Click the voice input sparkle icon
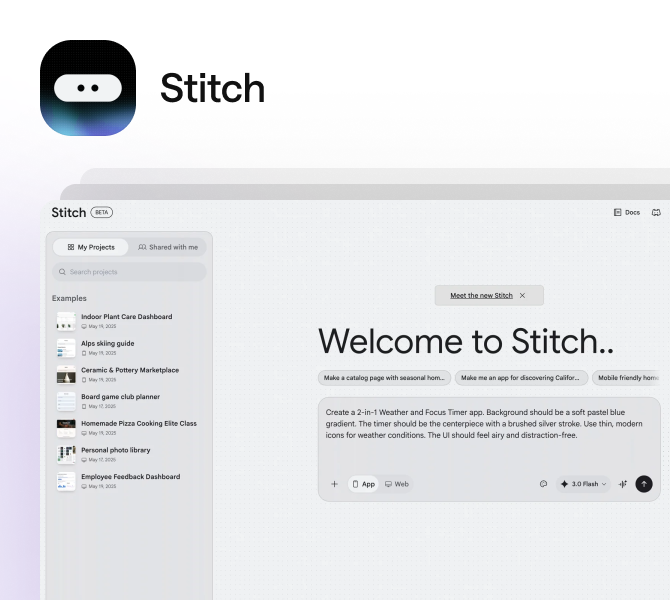This screenshot has height=600, width=670. (623, 484)
